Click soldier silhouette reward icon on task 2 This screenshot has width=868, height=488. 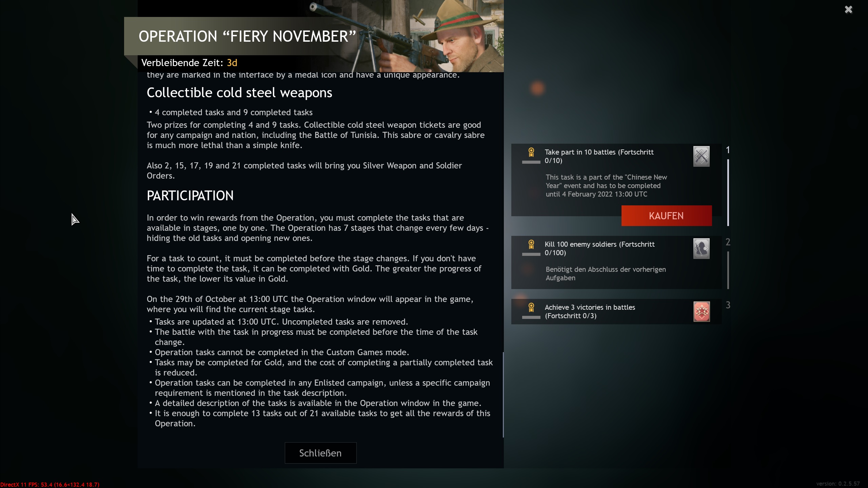[x=702, y=248]
